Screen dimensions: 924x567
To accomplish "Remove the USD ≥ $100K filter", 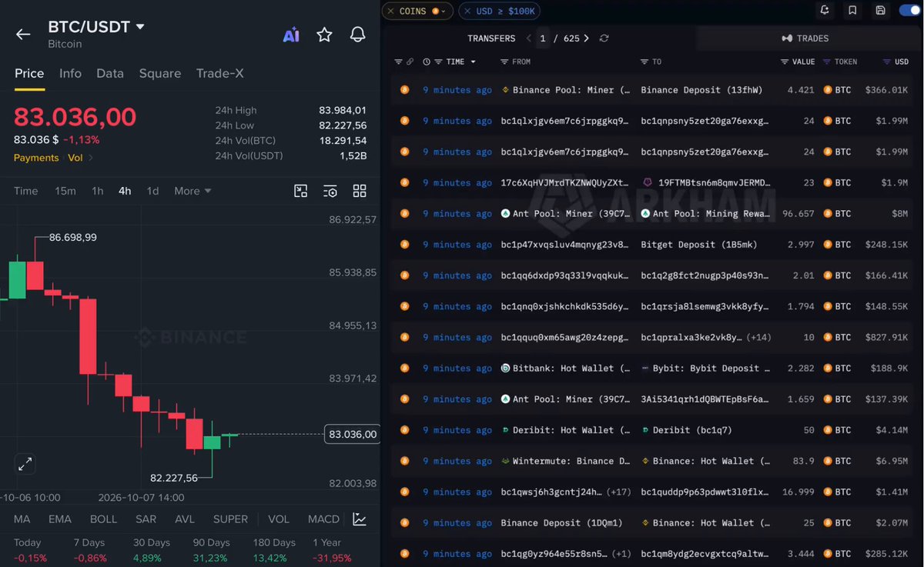I will [467, 12].
